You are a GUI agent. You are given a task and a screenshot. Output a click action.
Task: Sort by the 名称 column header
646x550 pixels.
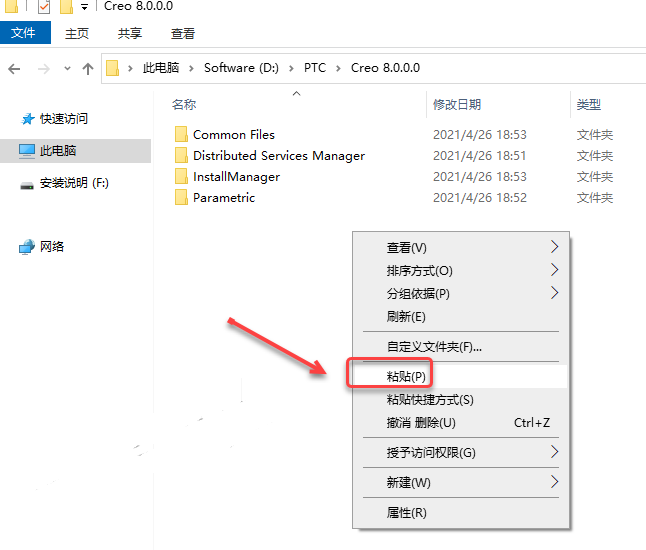click(184, 105)
